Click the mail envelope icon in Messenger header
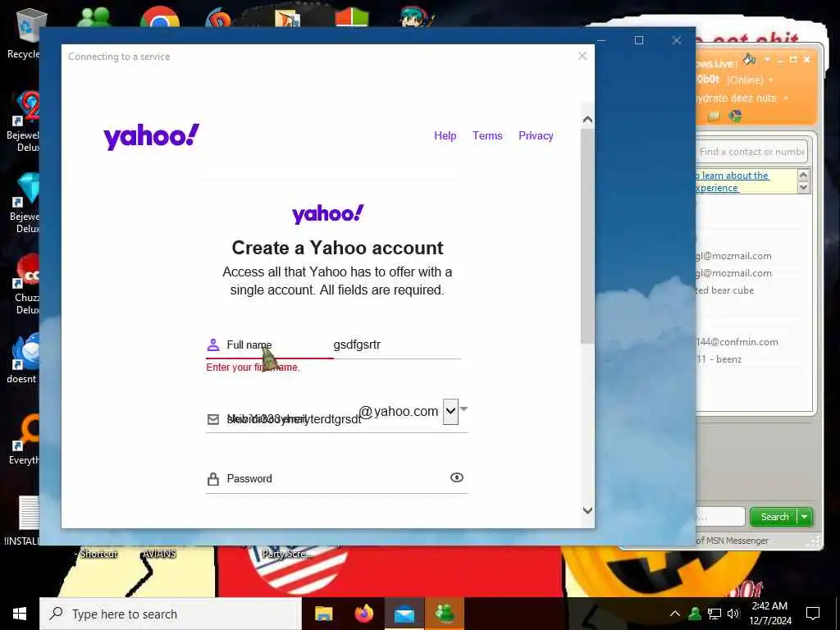 (x=714, y=116)
